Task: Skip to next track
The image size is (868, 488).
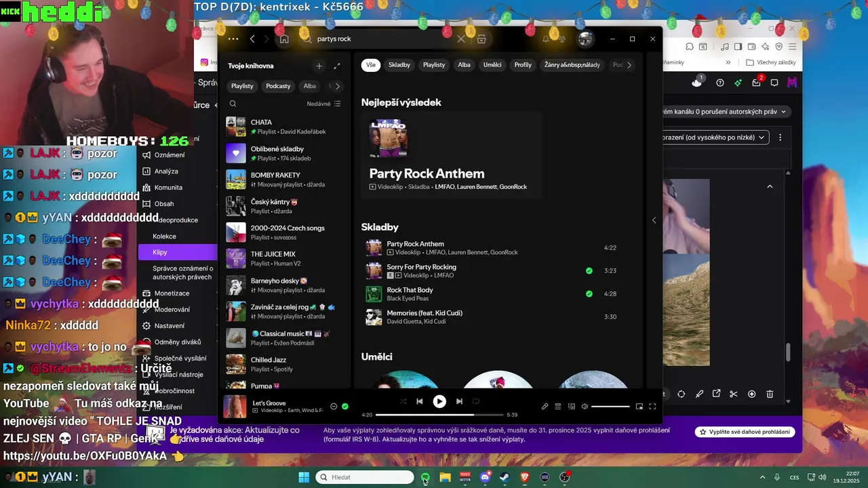Action: coord(459,401)
